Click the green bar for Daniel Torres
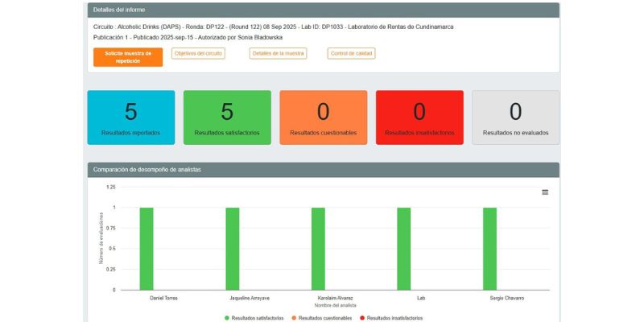 click(x=147, y=248)
